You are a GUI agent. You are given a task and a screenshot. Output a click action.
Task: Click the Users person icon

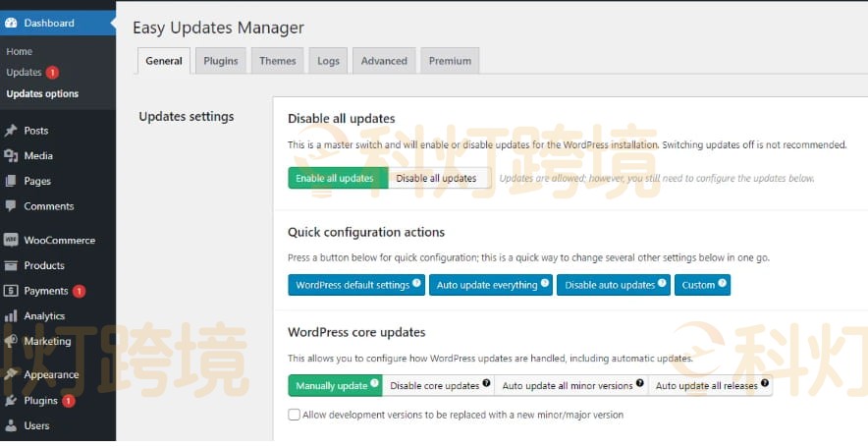tap(11, 425)
